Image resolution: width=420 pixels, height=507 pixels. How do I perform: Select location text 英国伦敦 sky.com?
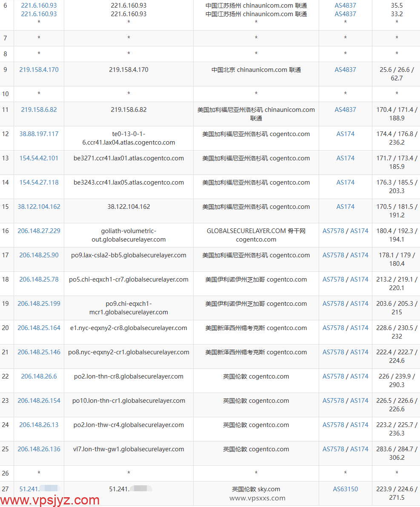tap(256, 489)
